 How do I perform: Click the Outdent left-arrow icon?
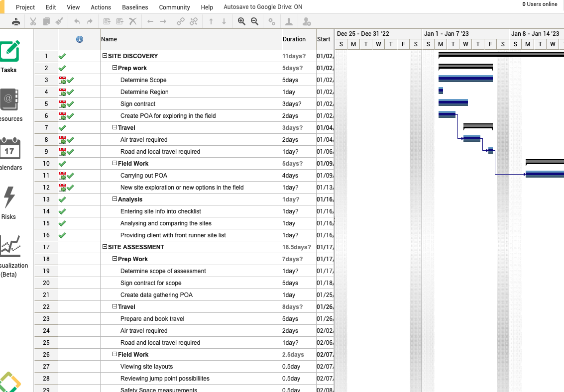150,21
